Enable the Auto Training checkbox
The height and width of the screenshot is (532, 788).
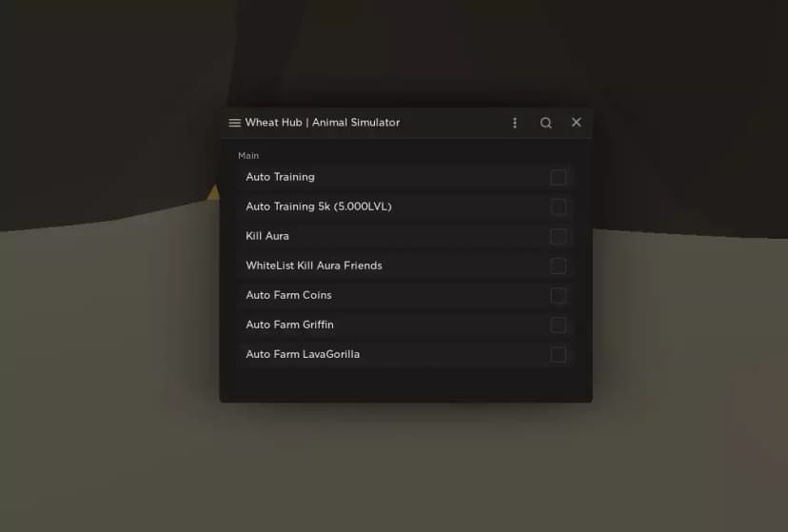click(x=559, y=177)
